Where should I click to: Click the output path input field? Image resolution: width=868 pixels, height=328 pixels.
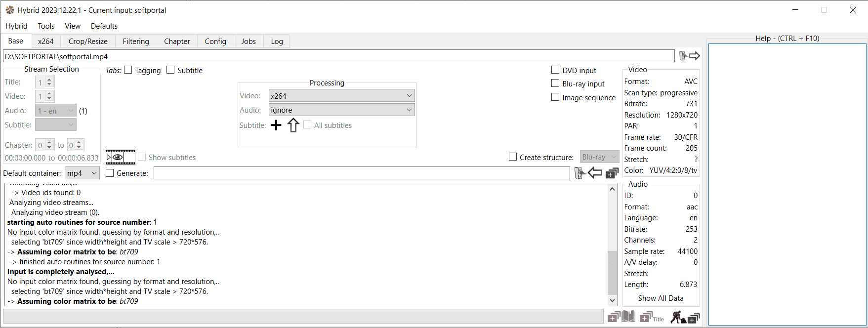coord(362,173)
